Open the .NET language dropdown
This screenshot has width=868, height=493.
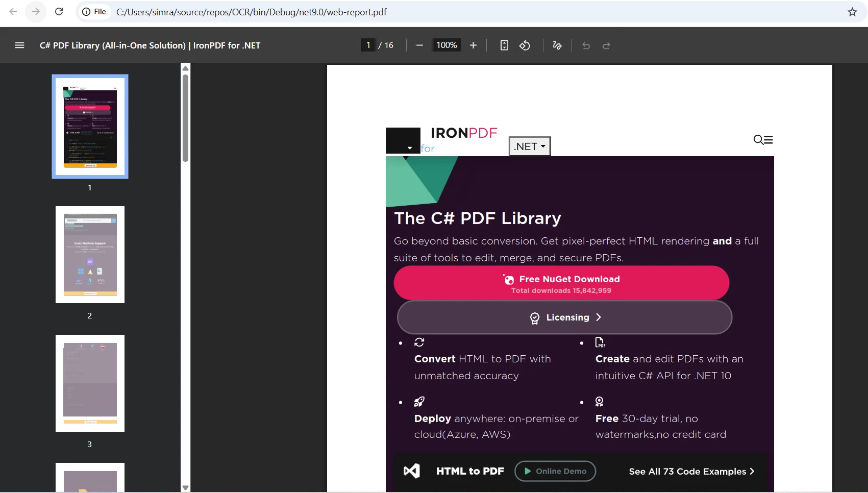[x=530, y=146]
